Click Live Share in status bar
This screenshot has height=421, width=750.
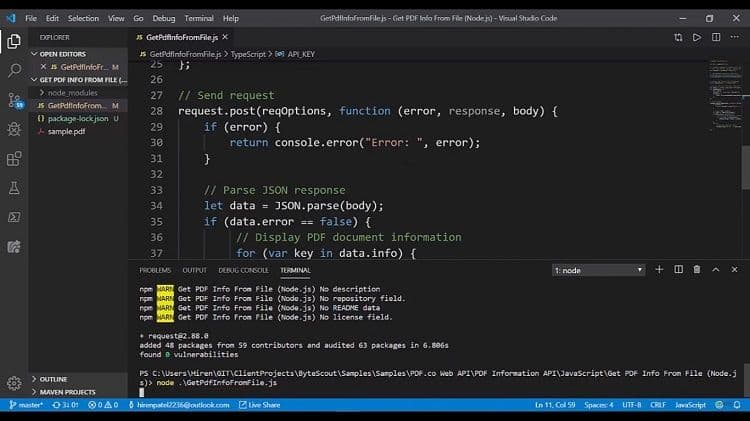[263, 405]
